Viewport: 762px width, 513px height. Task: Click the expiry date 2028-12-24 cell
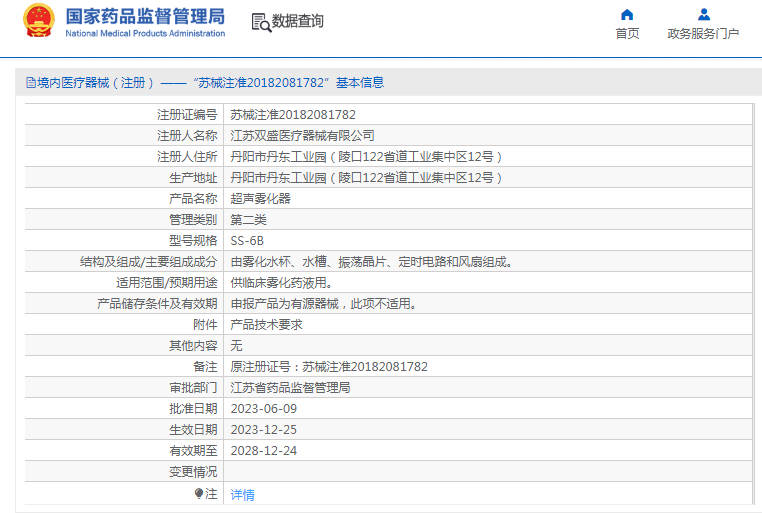[x=264, y=451]
